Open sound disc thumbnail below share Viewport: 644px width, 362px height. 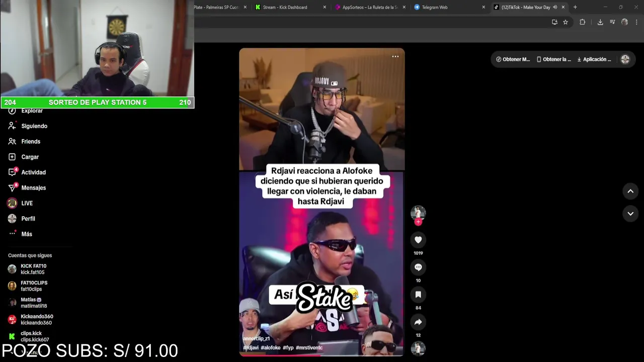click(x=418, y=348)
